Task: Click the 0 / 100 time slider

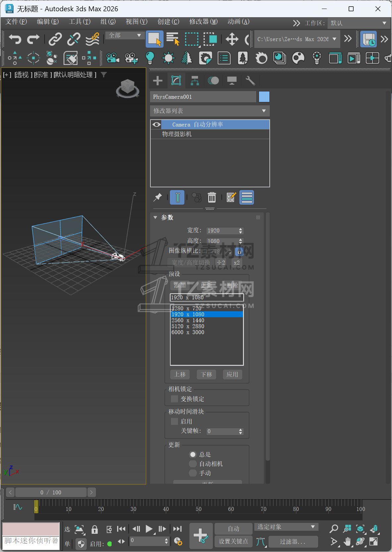Action: (51, 492)
